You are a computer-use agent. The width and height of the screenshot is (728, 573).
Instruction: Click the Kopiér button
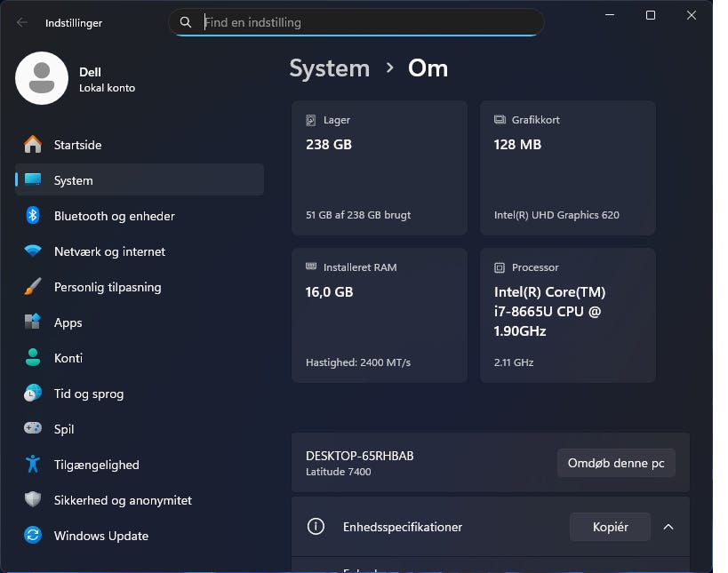pos(610,527)
